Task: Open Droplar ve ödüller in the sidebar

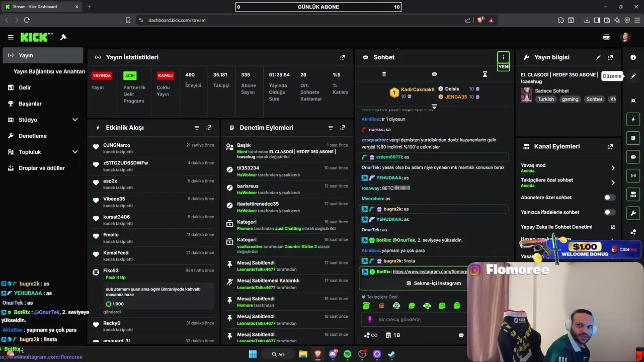Action: (43, 168)
